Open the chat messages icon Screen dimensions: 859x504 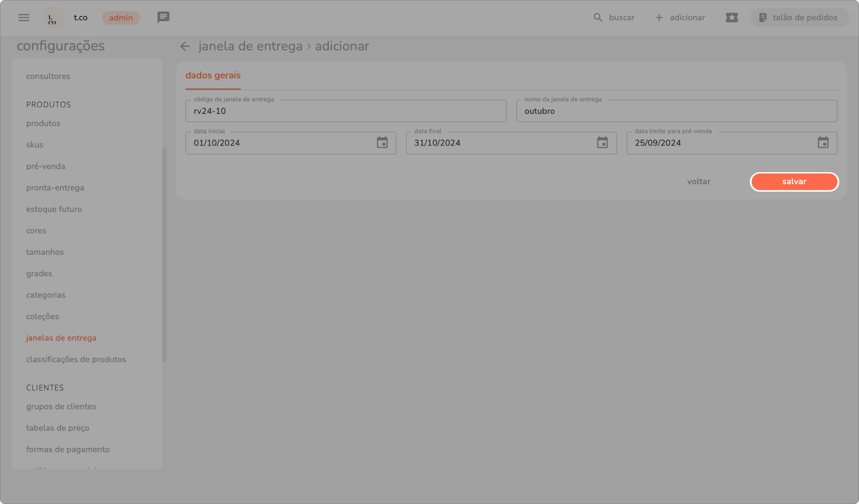coord(163,17)
